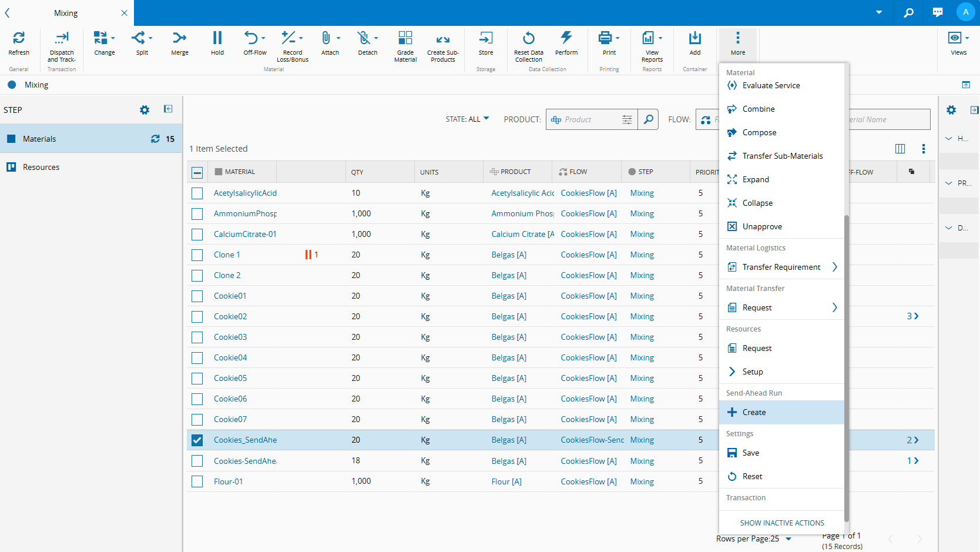Open the column chooser icon above the table
Image resolution: width=980 pixels, height=552 pixels.
[x=900, y=149]
